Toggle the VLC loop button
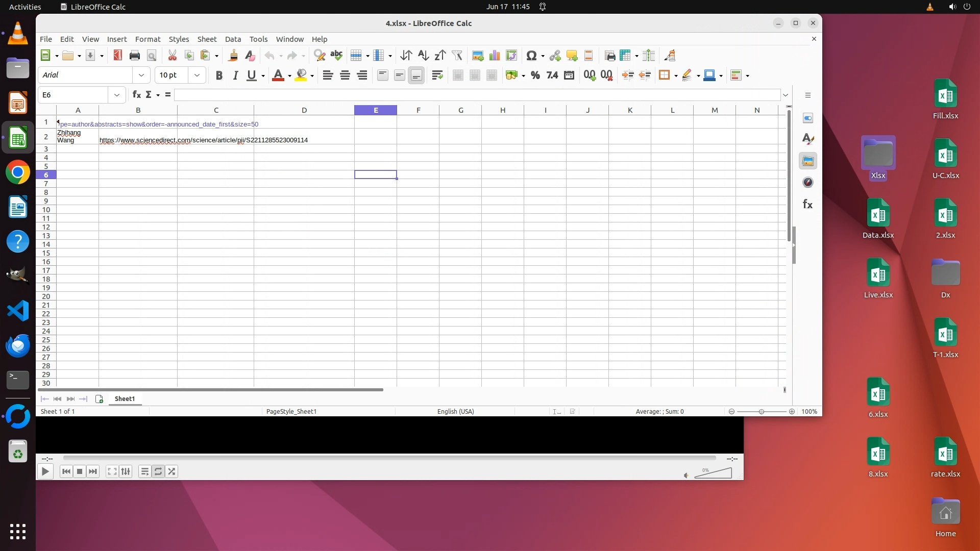Screen dimensions: 980x551 (158, 471)
